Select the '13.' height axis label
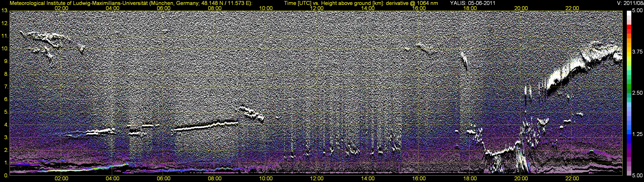Image resolution: width=644 pixels, height=182 pixels. coord(5,11)
